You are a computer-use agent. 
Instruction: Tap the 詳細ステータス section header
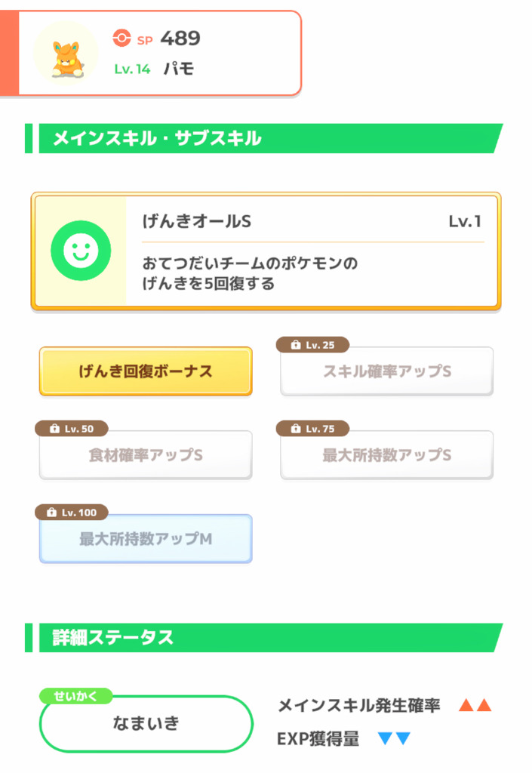(264, 637)
